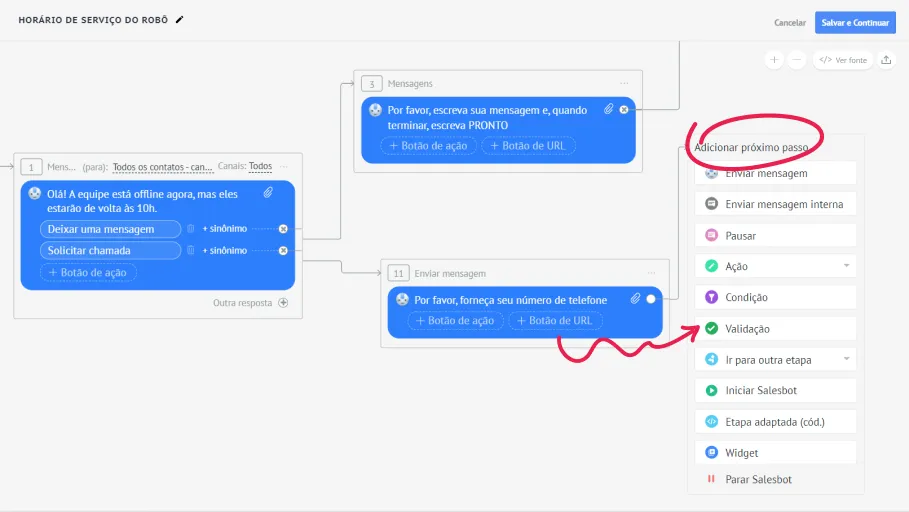Click the Iniciar Salesbot play icon
This screenshot has width=909, height=512.
pyautogui.click(x=711, y=390)
